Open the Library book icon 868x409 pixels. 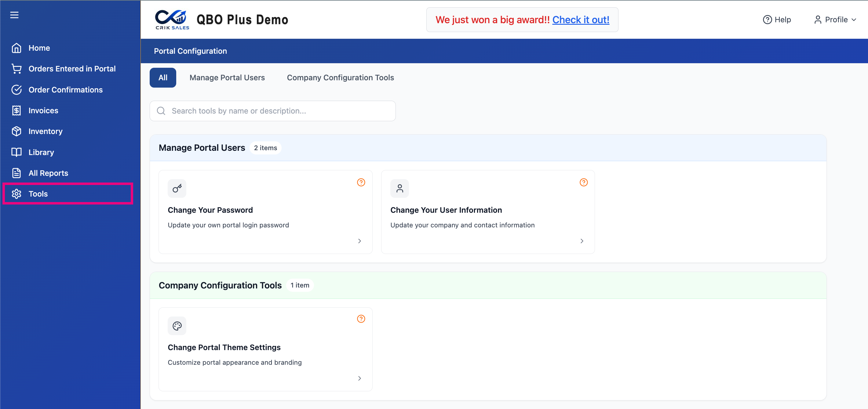click(x=16, y=152)
